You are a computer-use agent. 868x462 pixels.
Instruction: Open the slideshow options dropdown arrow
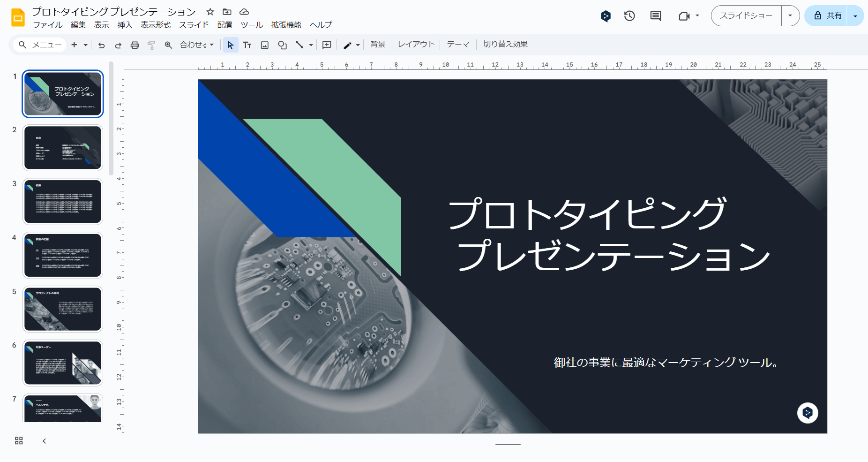coord(790,16)
